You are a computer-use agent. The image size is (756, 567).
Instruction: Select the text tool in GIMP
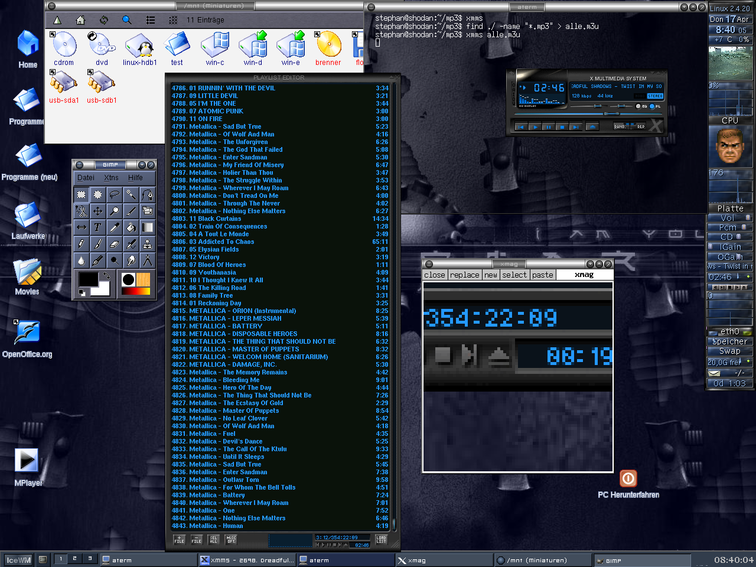coord(97,227)
